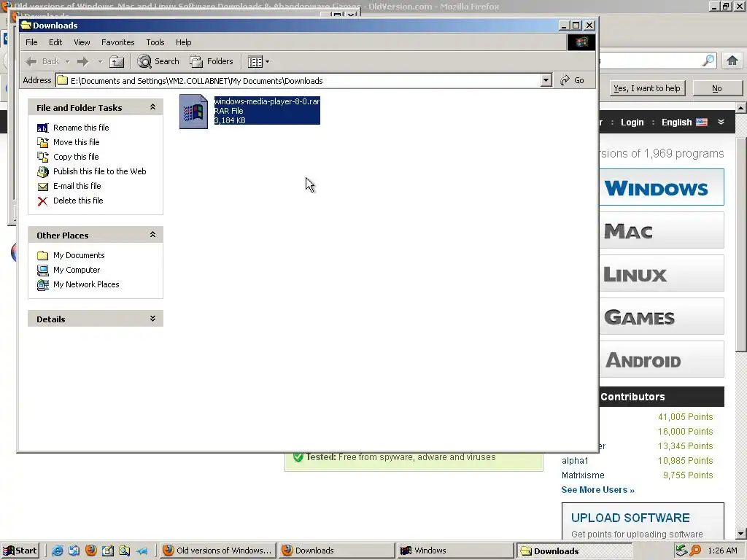Open the Help menu in Downloads window
The width and height of the screenshot is (747, 560).
183,42
